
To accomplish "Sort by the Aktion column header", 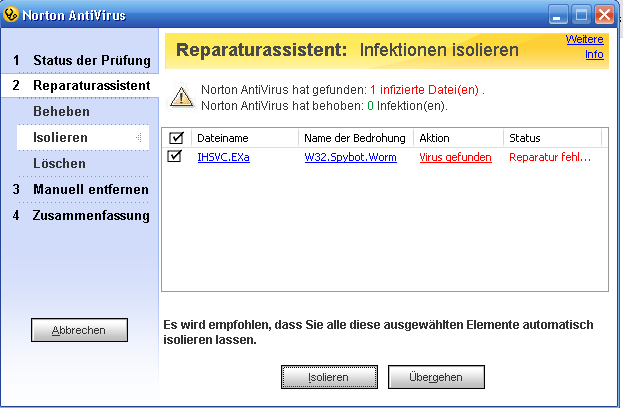I will [459, 138].
